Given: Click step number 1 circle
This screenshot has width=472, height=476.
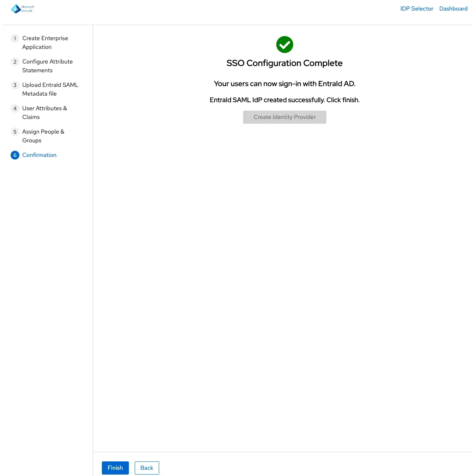Looking at the screenshot, I should tap(15, 38).
